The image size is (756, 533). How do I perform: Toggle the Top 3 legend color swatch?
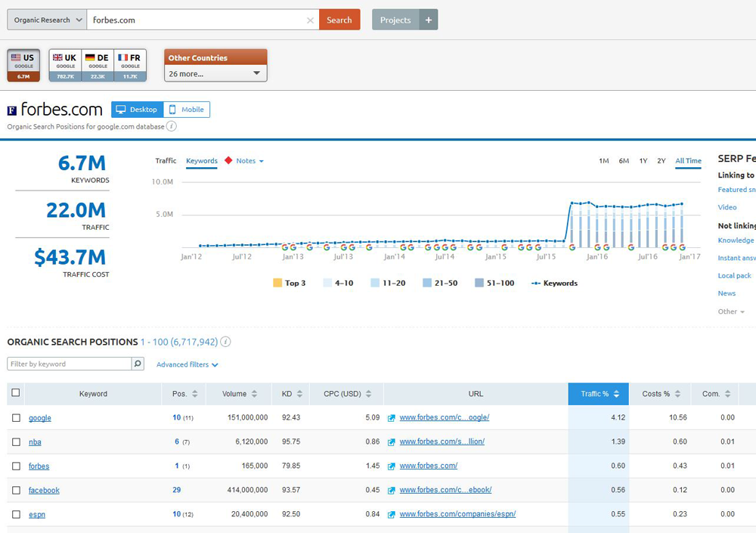[x=277, y=284]
